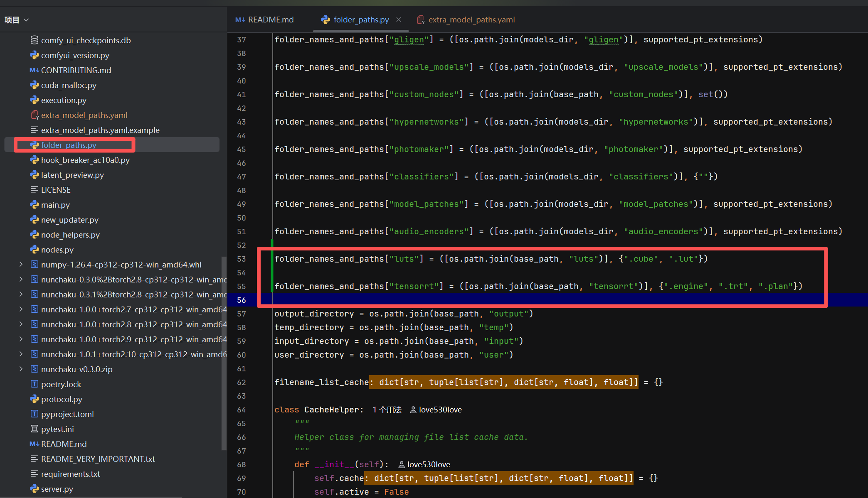868x498 pixels.
Task: Expand the numpy-1.26.4 whl archive
Action: tap(21, 265)
